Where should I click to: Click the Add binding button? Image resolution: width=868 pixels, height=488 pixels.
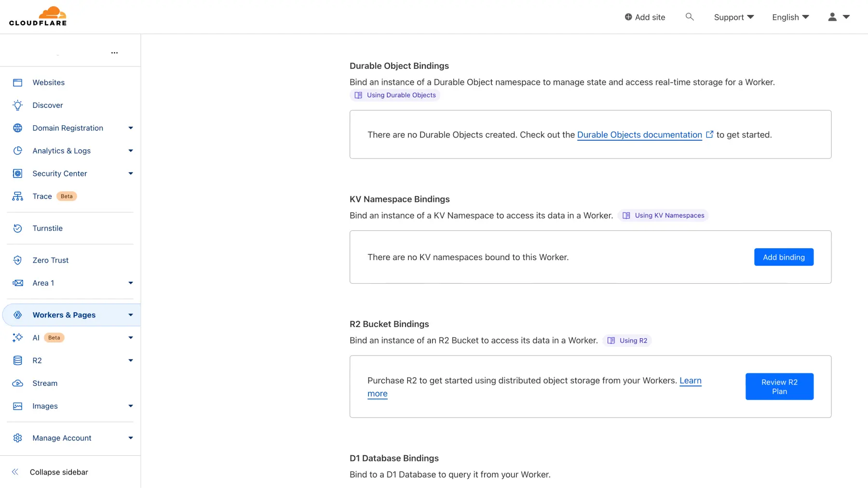tap(784, 257)
